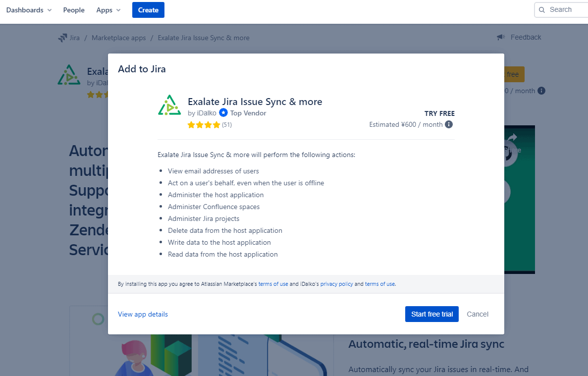Click the 'Automatic, real-time Jira sync' heading
This screenshot has width=588, height=376.
pos(427,344)
